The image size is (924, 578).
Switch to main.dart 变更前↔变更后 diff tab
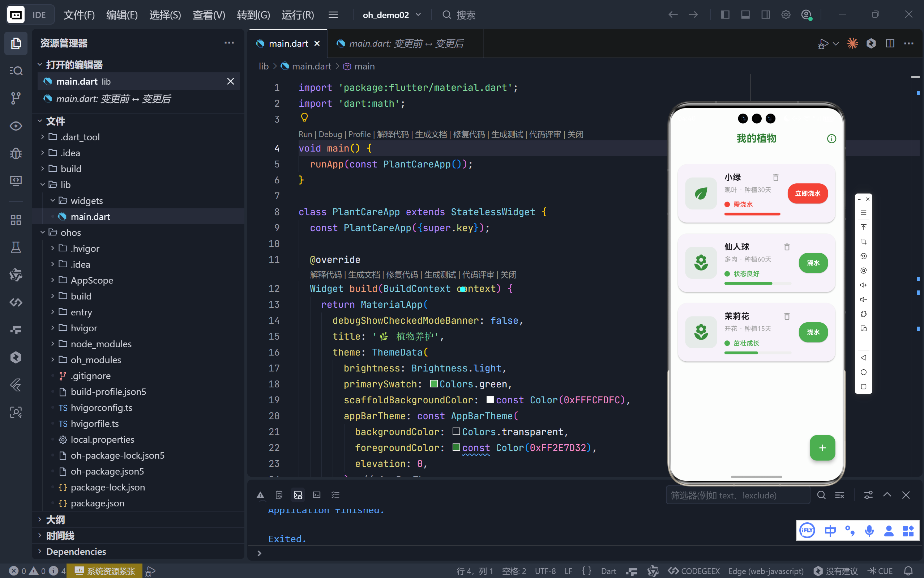pyautogui.click(x=406, y=43)
